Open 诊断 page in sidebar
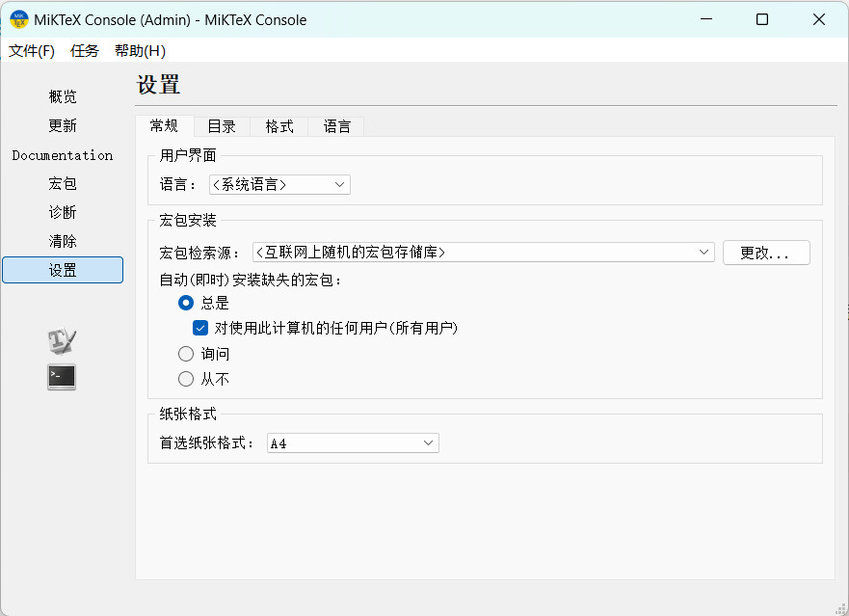 click(63, 212)
